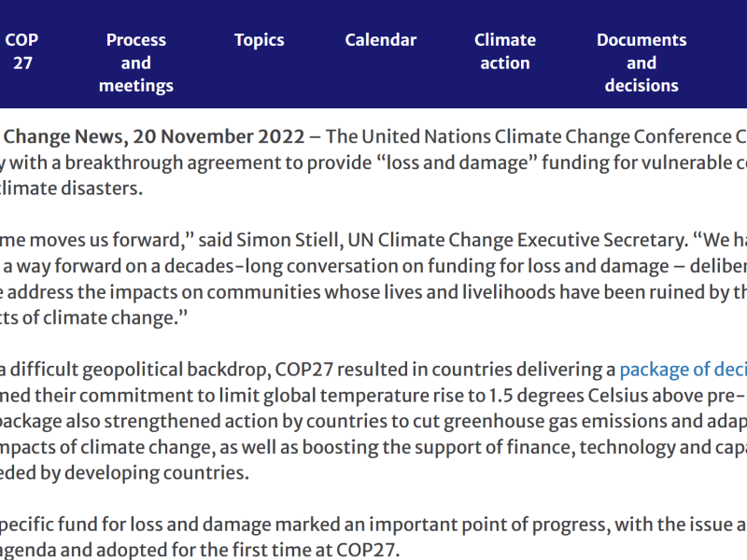The height and width of the screenshot is (560, 747).
Task: Follow the "package of decisions" hyperlink
Action: pyautogui.click(x=683, y=369)
